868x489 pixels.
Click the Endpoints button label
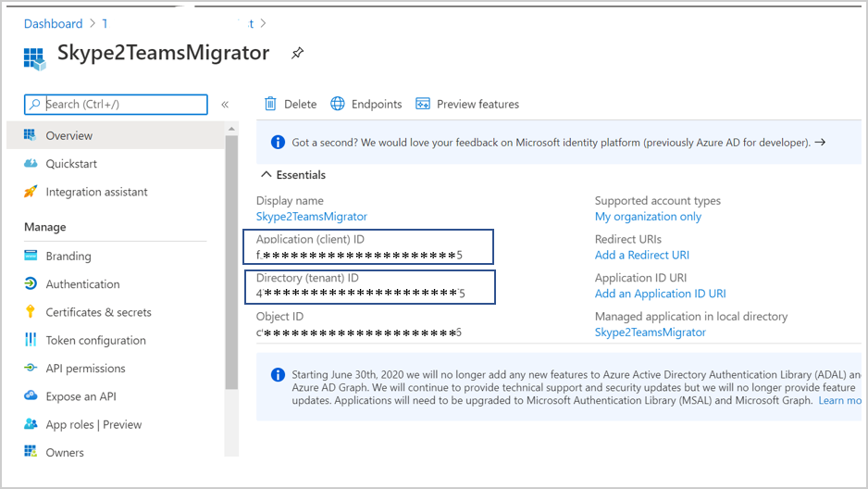click(377, 104)
